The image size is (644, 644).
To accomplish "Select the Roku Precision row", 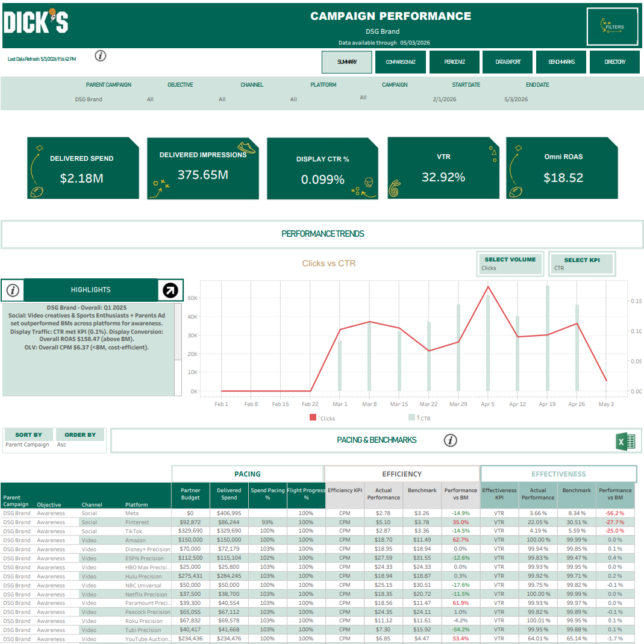I will click(317, 622).
